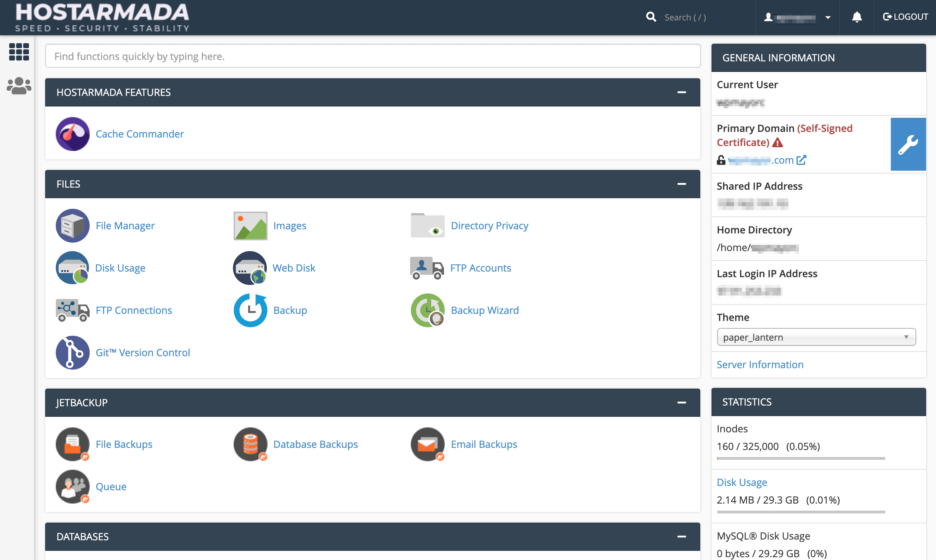Click the File Backups link text
936x560 pixels.
pos(124,444)
